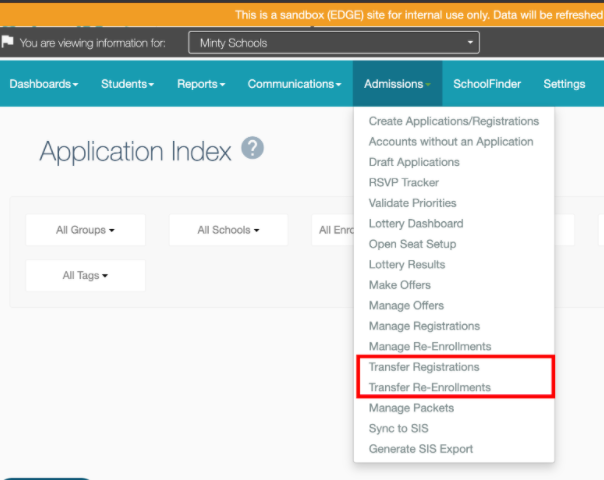604x480 pixels.
Task: Expand the Dashboards menu
Action: pos(44,84)
